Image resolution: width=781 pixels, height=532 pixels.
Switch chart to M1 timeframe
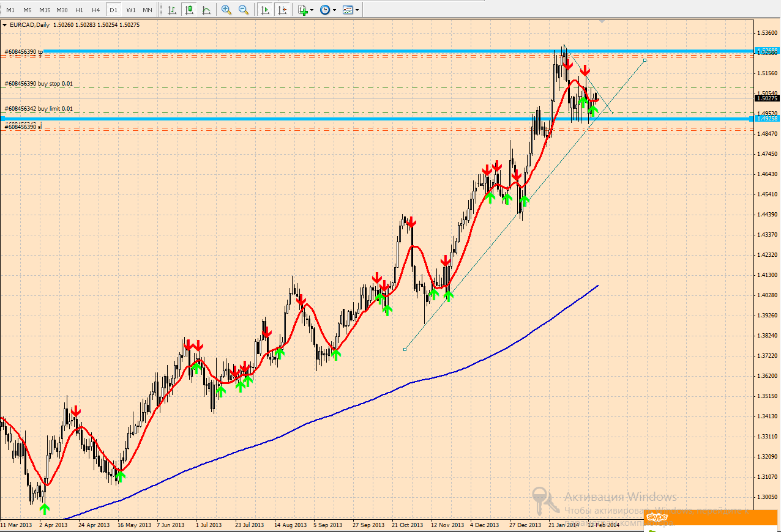click(10, 10)
